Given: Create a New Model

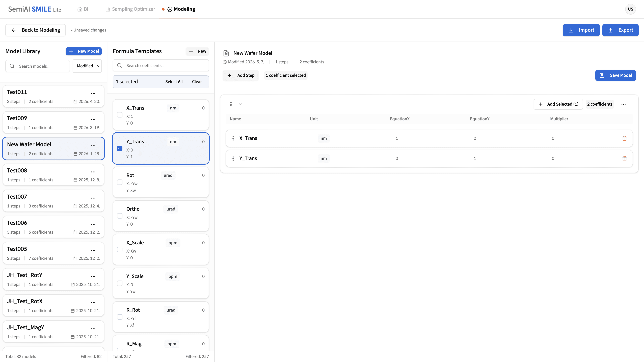Looking at the screenshot, I should [84, 51].
